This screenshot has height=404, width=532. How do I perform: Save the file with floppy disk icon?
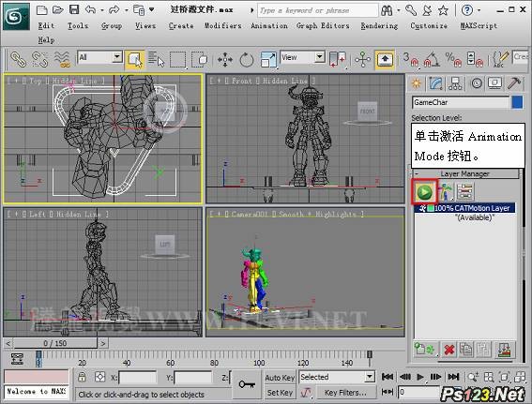pos(74,9)
